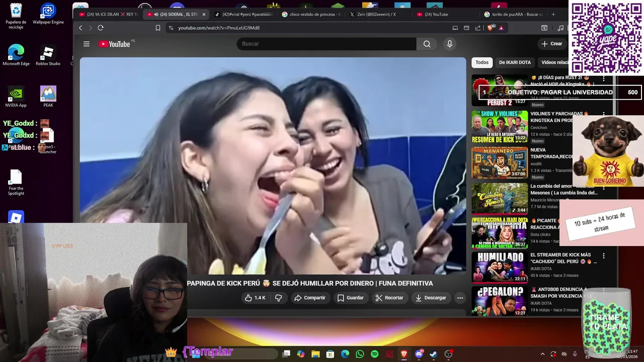Image resolution: width=644 pixels, height=362 pixels.
Task: Open WhatsApp from the taskbar
Action: [360, 354]
